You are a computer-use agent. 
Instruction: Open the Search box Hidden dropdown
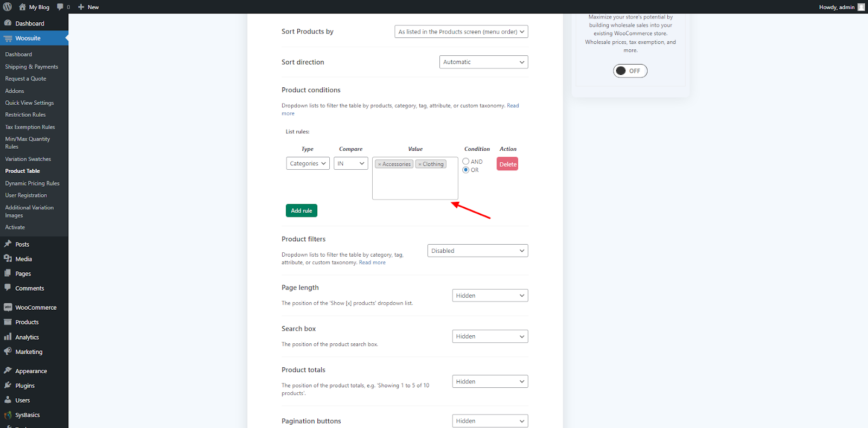click(490, 336)
